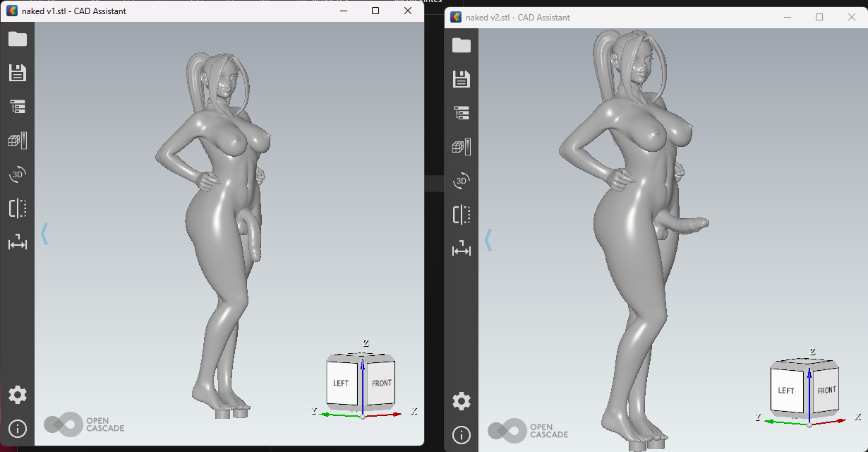This screenshot has height=452, width=868.
Task: Click the OPEN CASCADE logo in naked v1
Action: 84,424
